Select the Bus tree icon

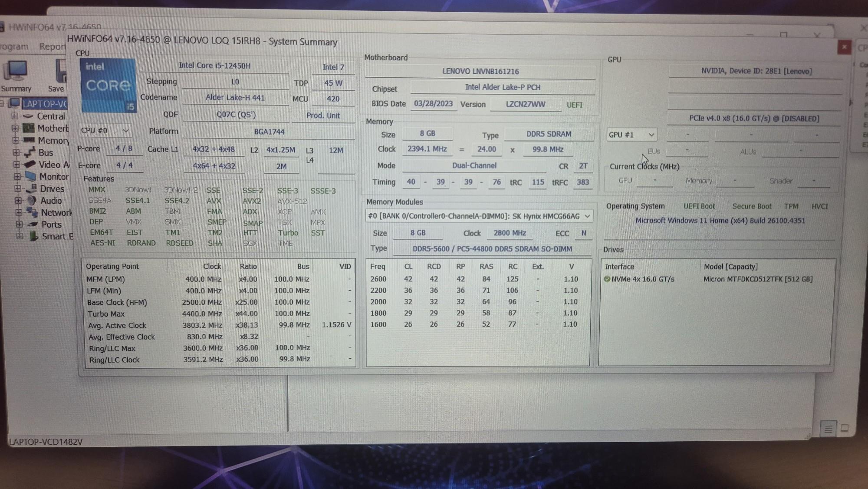(29, 152)
